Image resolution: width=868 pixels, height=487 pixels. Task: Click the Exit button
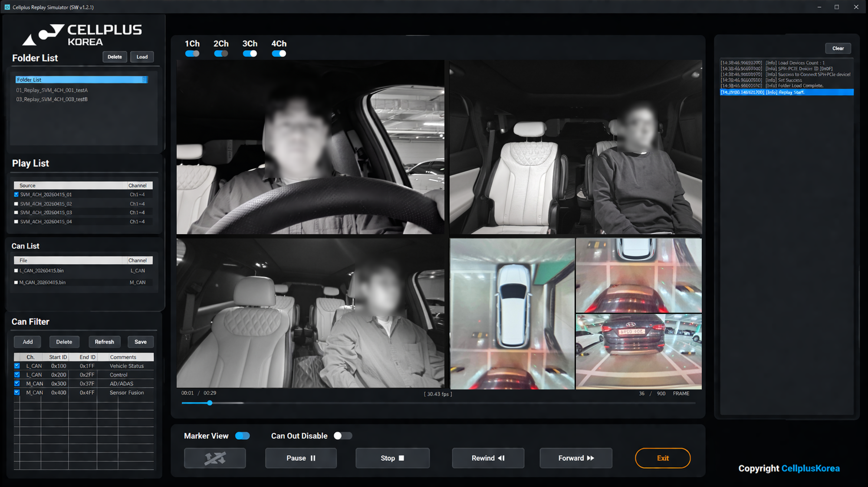click(662, 458)
